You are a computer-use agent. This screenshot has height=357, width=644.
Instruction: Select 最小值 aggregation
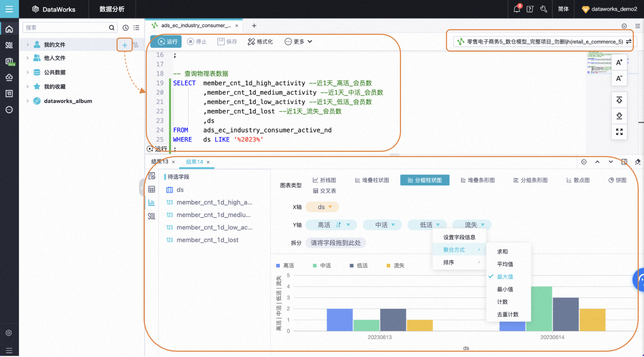pyautogui.click(x=509, y=290)
